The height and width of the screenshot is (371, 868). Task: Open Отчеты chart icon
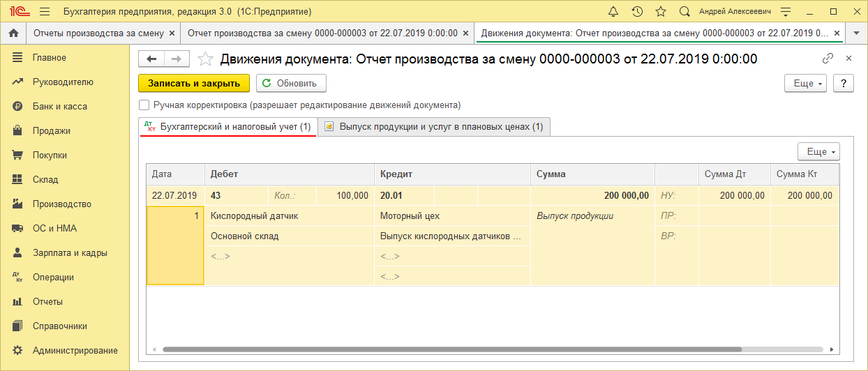point(18,301)
